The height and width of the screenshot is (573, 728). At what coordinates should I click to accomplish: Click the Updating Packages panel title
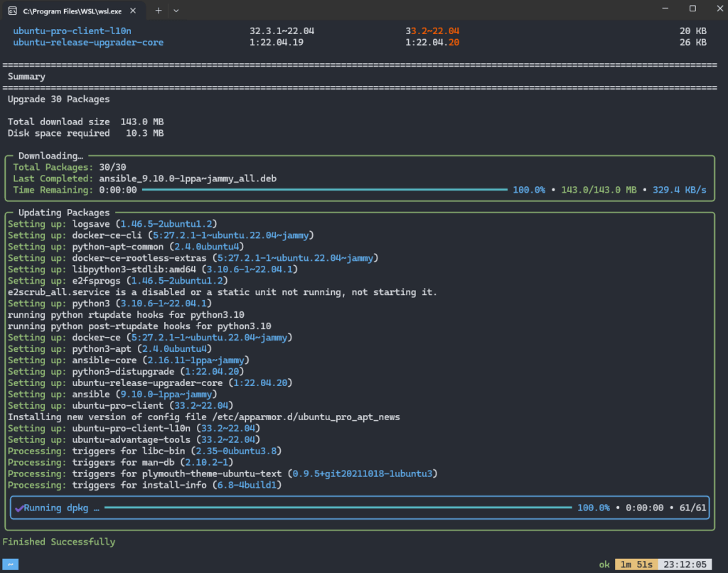coord(64,213)
